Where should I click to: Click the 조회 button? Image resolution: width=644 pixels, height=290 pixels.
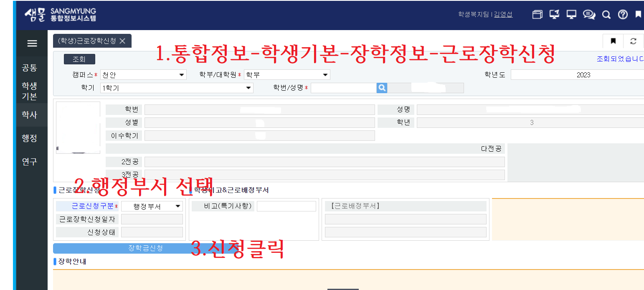(79, 59)
